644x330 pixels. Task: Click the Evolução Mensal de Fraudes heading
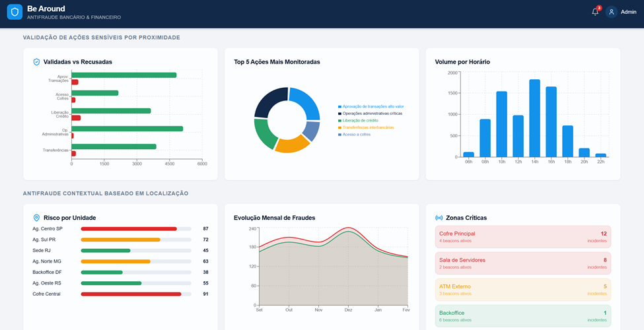pos(274,218)
